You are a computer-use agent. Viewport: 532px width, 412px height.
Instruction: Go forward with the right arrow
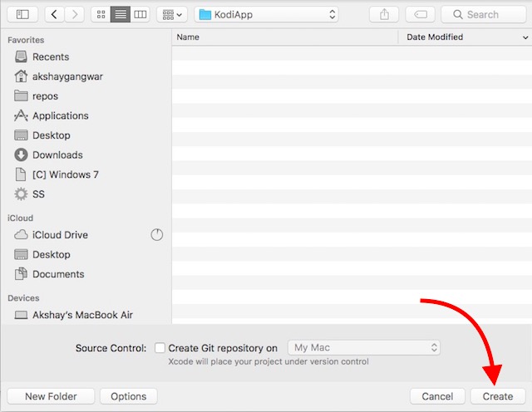[x=74, y=15]
